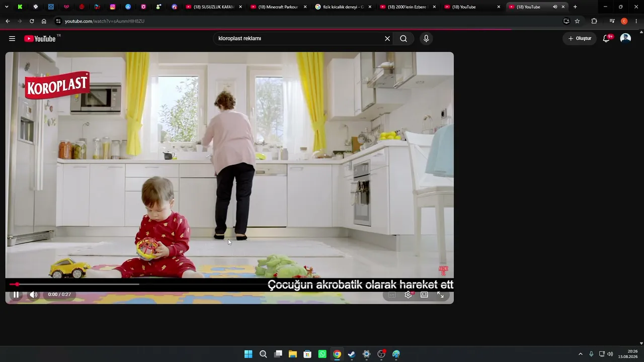Open File Explorer from the taskbar

pos(292,354)
